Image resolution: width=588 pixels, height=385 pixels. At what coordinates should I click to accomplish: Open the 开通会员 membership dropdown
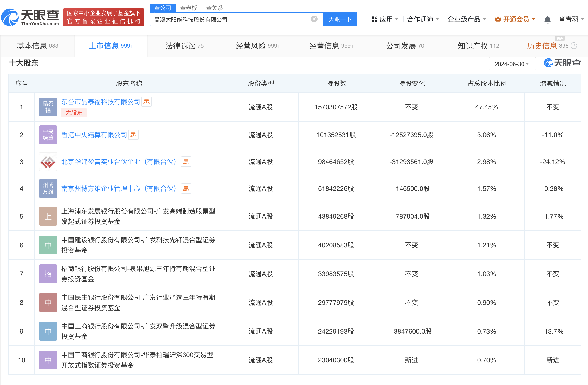515,19
